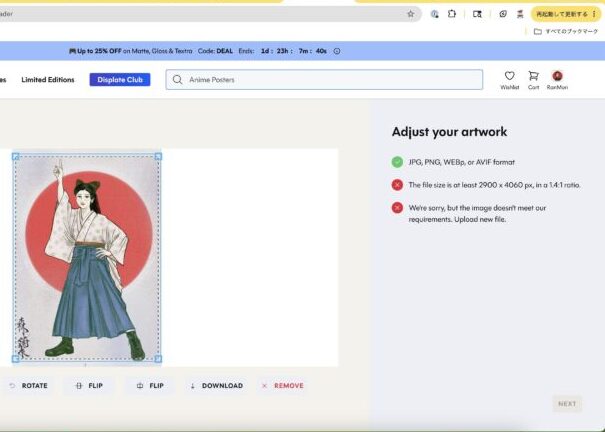The width and height of the screenshot is (605, 432).
Task: Bookmark this page with the star icon
Action: (411, 14)
